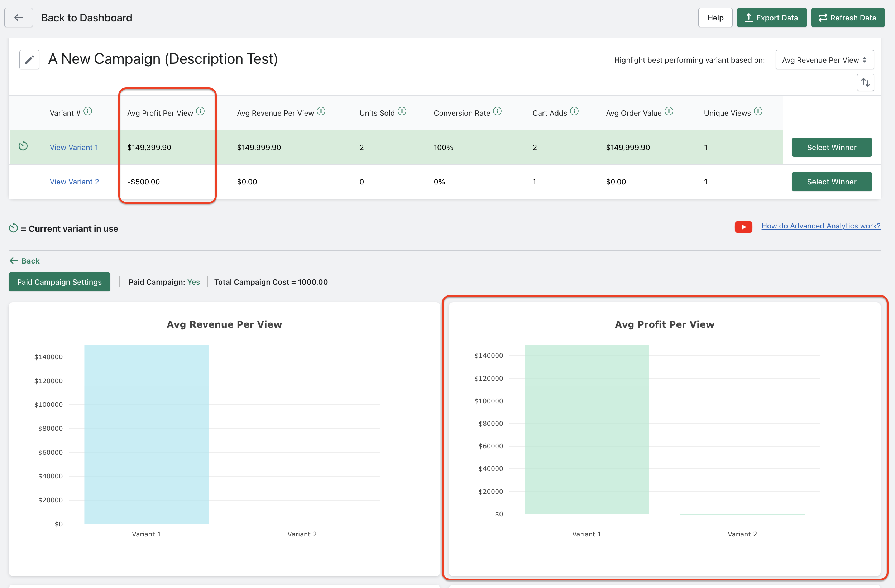Click info icon beside Units Sold
This screenshot has height=588, width=895.
point(402,111)
